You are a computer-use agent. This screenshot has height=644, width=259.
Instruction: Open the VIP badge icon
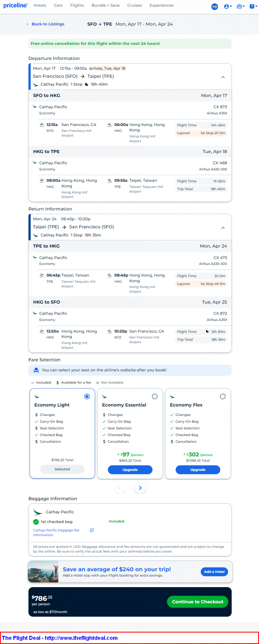[215, 7]
